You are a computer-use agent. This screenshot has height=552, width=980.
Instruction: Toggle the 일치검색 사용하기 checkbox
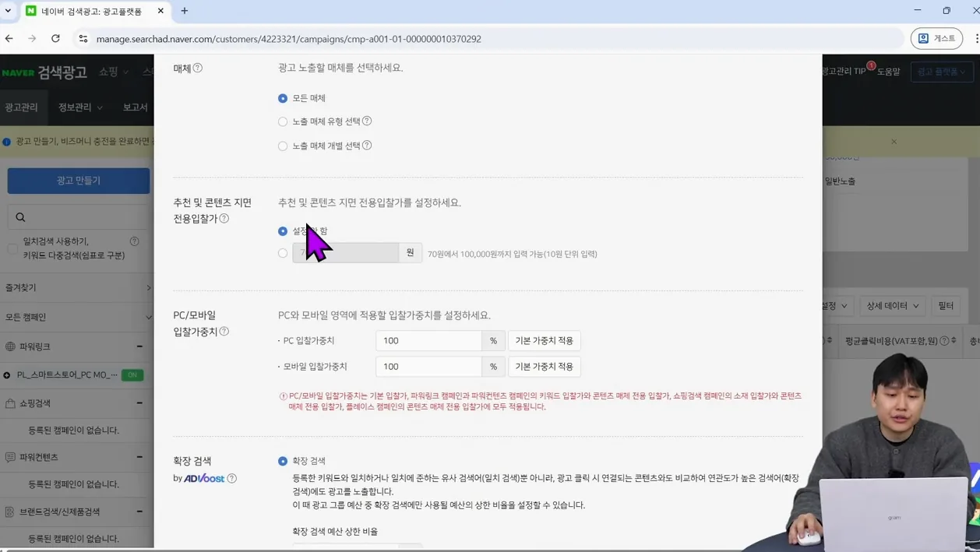click(12, 248)
